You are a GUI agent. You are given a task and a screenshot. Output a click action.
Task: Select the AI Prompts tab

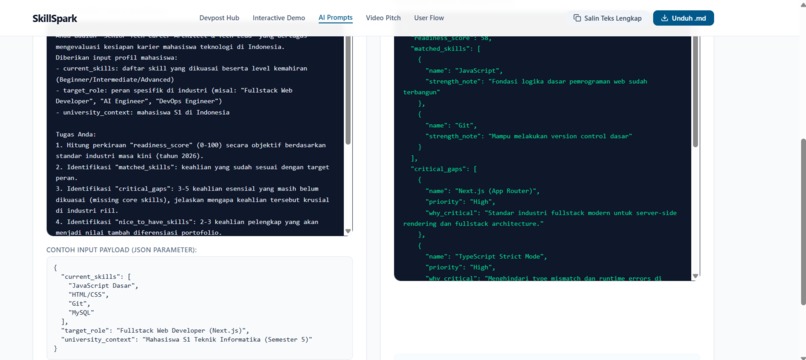(336, 18)
